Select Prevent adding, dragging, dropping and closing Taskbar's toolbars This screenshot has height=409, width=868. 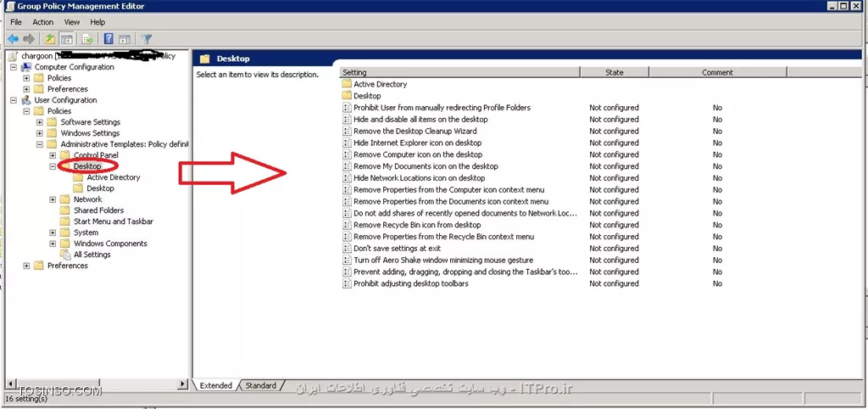click(x=465, y=272)
